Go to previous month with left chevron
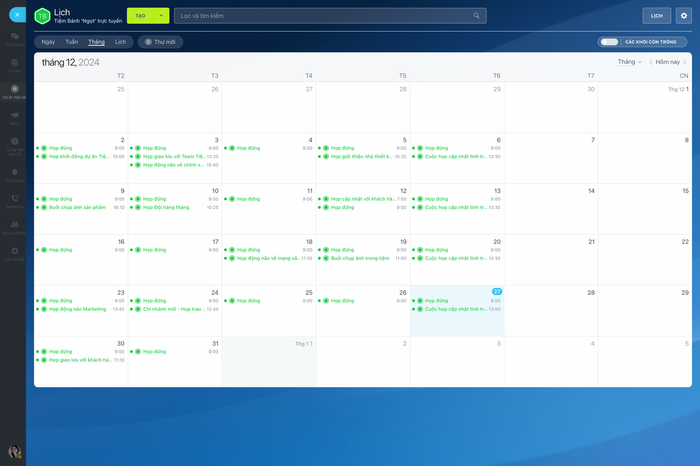 pyautogui.click(x=650, y=62)
